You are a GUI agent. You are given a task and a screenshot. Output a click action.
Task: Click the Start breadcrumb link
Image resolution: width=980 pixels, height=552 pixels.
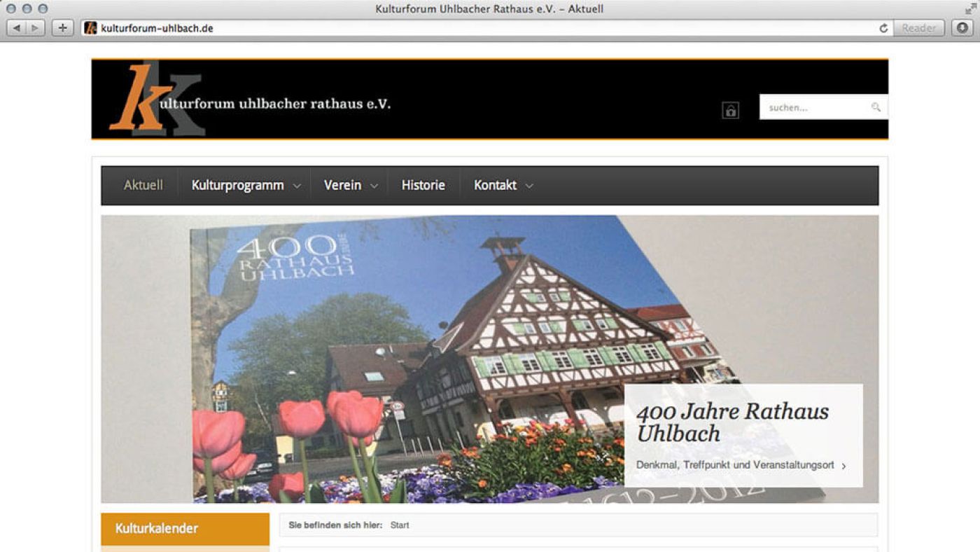400,525
